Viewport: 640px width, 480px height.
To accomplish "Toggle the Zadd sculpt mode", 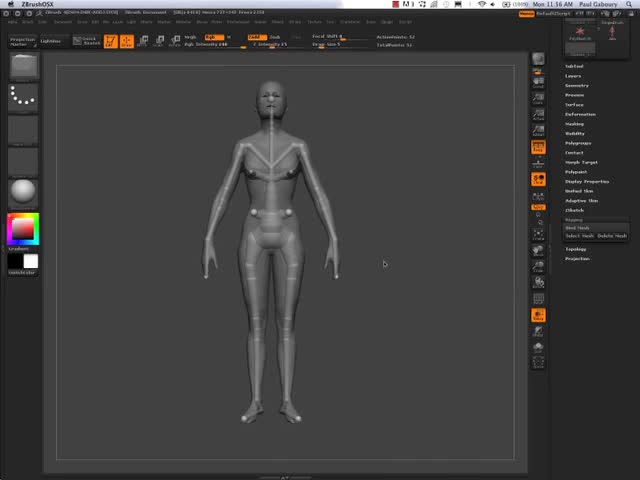I will click(257, 37).
